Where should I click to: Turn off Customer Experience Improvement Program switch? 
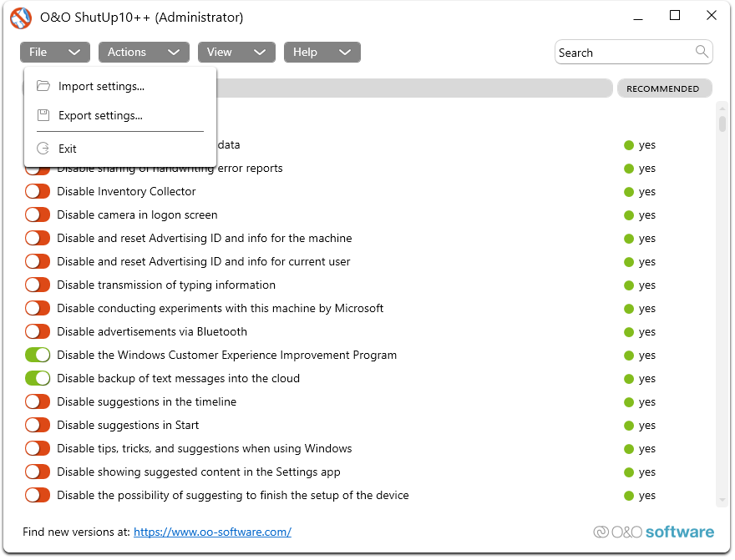click(38, 356)
